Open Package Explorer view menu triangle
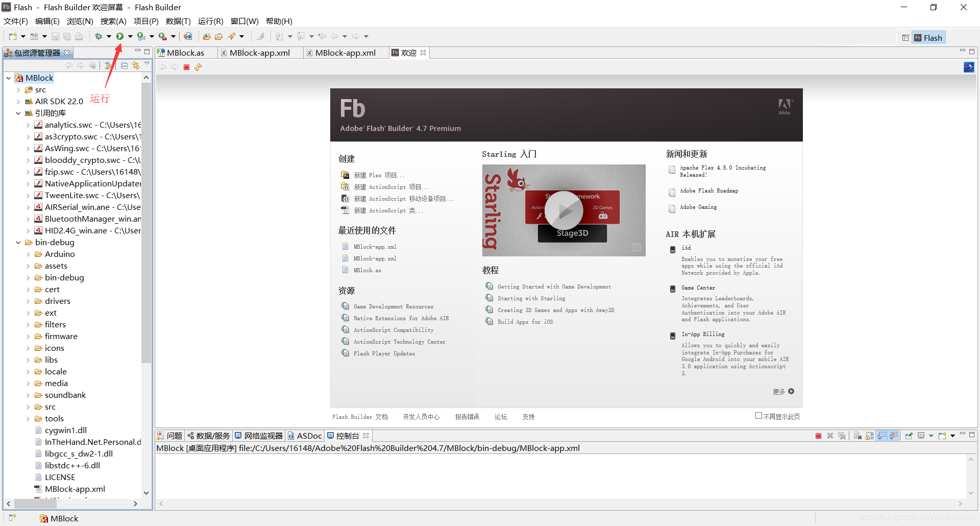This screenshot has width=980, height=526. [147, 64]
